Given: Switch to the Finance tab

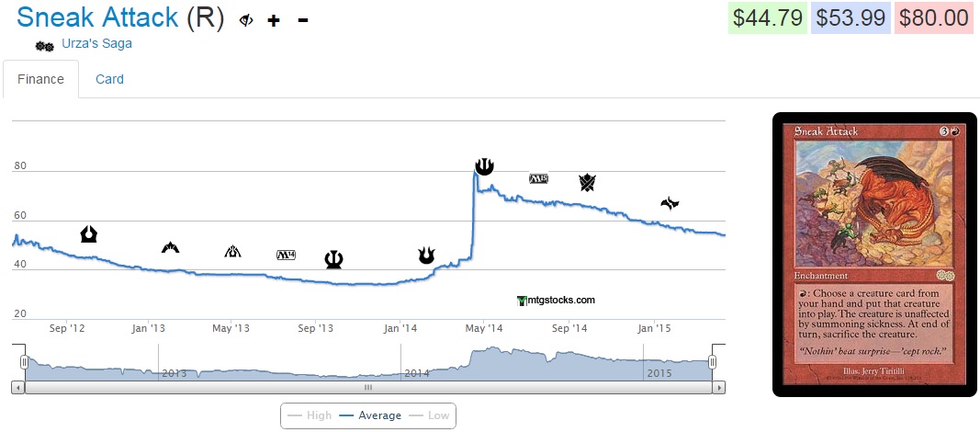Looking at the screenshot, I should pyautogui.click(x=40, y=79).
